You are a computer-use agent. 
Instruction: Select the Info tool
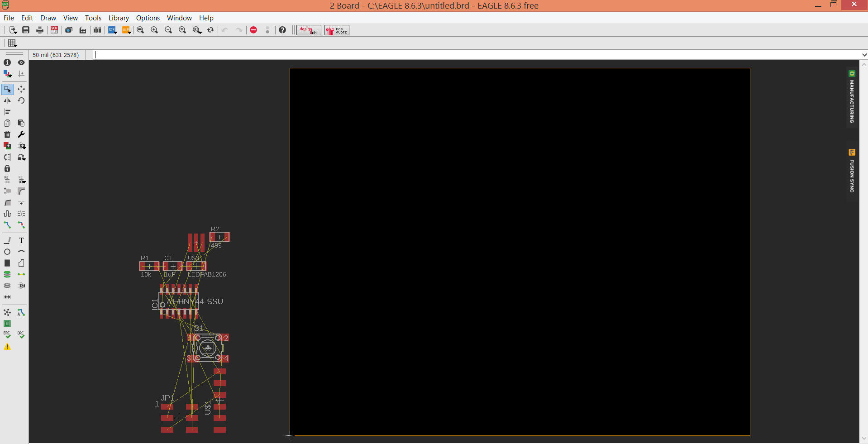pyautogui.click(x=7, y=62)
